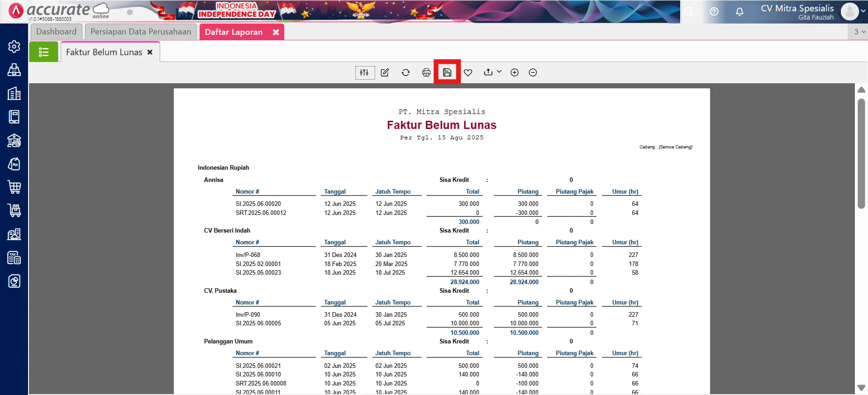
Task: Expand the user profile menu chevron
Action: (x=863, y=12)
